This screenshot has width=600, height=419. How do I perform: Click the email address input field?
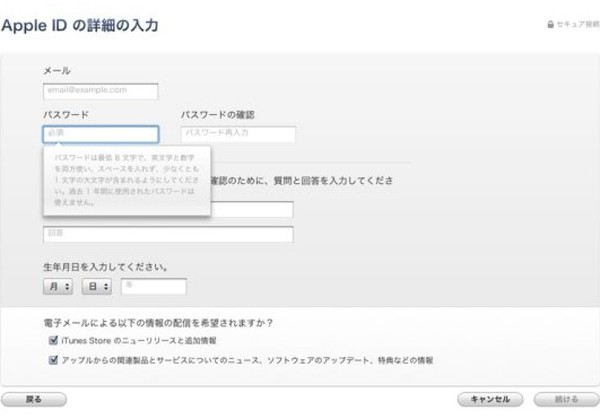point(101,91)
